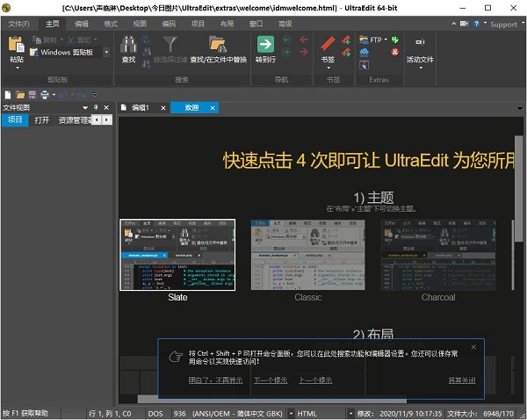Screen dimensions: 527x420
Task: Click the green UltraCompare icon in Extras
Action: coord(395,40)
